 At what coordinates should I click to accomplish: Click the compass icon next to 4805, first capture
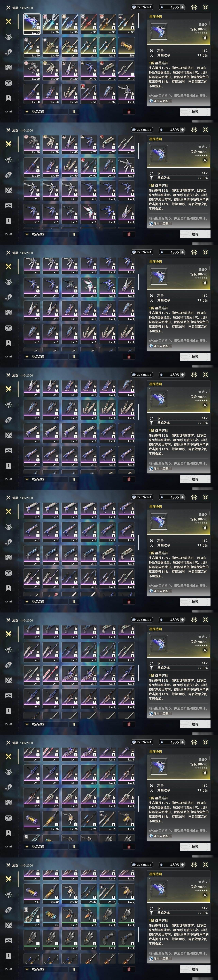[194, 7]
